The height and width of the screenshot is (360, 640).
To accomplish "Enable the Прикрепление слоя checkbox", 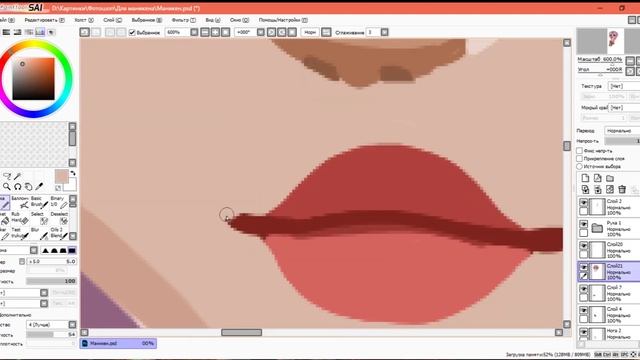I will (579, 158).
